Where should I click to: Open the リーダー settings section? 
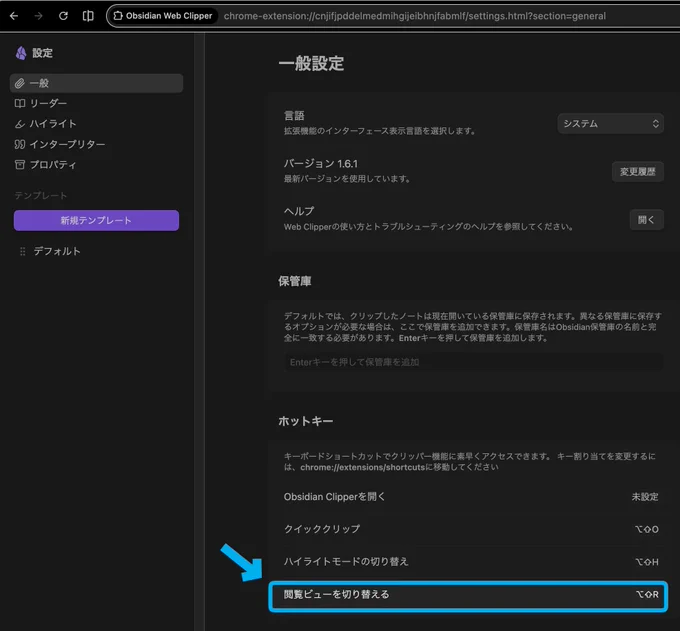[x=96, y=103]
